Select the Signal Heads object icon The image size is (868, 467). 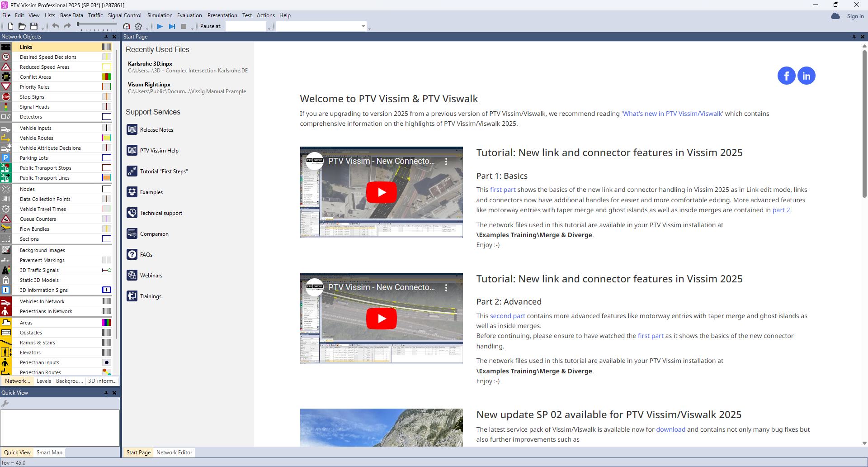pos(6,107)
